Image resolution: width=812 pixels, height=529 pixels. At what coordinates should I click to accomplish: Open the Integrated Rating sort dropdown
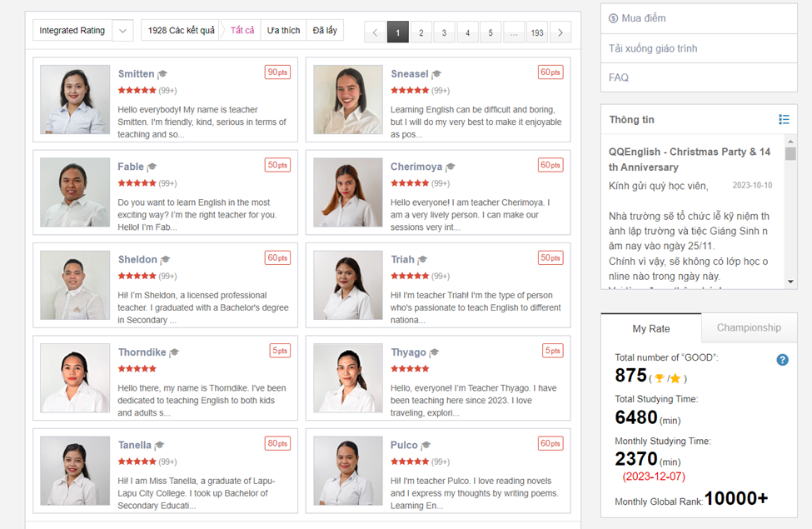click(72, 31)
